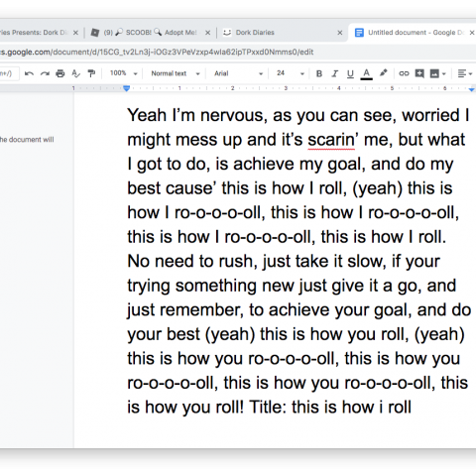This screenshot has height=476, width=476.
Task: Toggle Bold formatting
Action: pyautogui.click(x=319, y=73)
